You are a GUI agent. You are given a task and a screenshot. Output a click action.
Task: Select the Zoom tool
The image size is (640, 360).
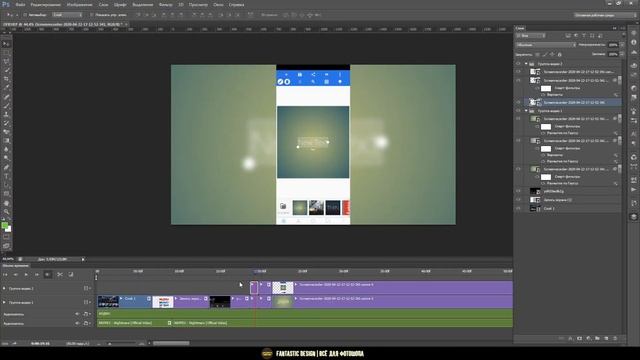(6, 212)
